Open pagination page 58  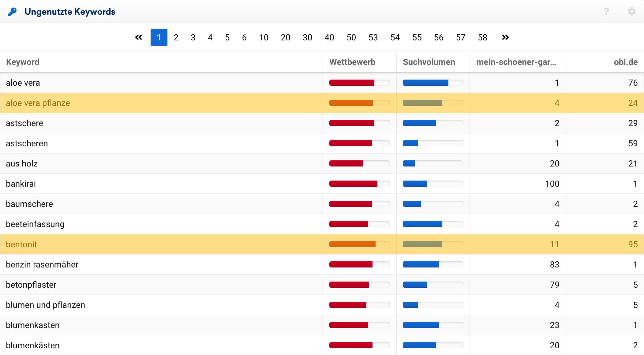[x=482, y=37]
